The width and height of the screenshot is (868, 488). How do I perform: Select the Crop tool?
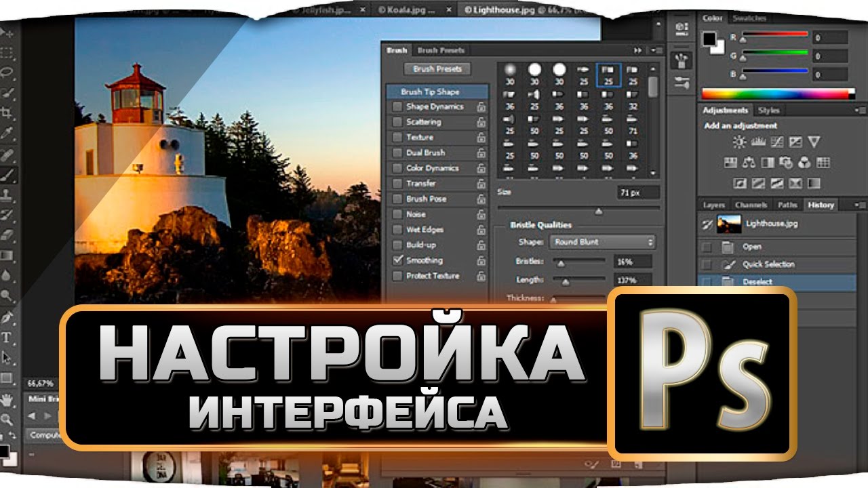pyautogui.click(x=7, y=113)
